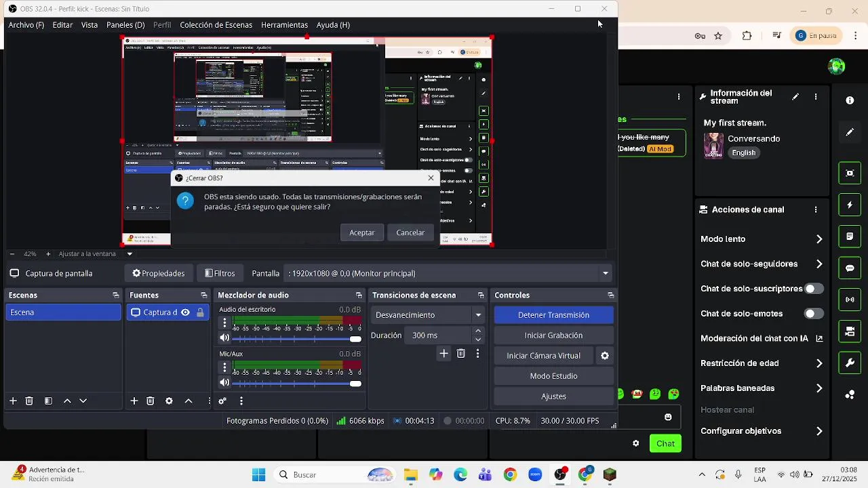The height and width of the screenshot is (488, 868).
Task: Select the Escena item in scenes list
Action: point(63,312)
